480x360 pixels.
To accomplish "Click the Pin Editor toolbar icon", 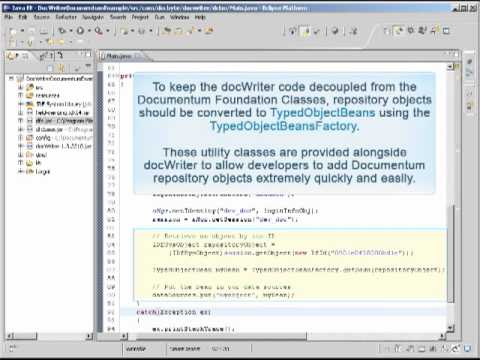I will pos(354,31).
